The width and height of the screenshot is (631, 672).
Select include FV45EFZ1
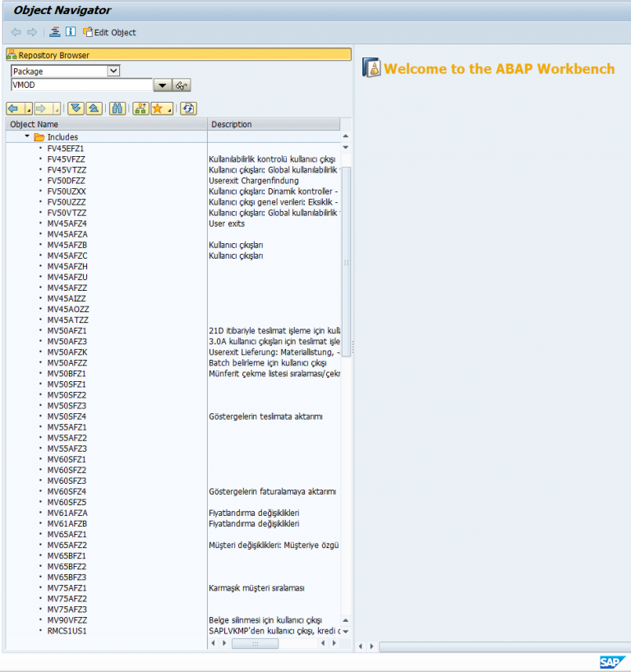click(x=66, y=149)
